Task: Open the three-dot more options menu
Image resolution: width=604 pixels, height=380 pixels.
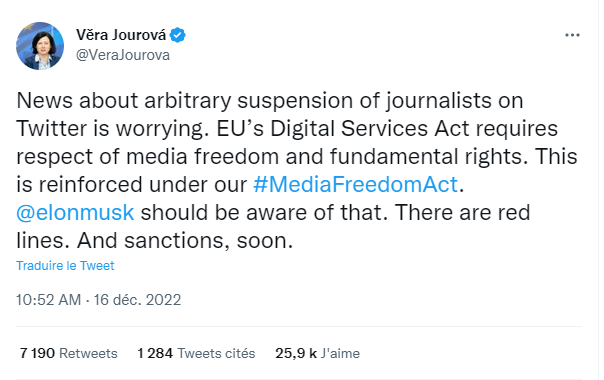Action: 572,35
